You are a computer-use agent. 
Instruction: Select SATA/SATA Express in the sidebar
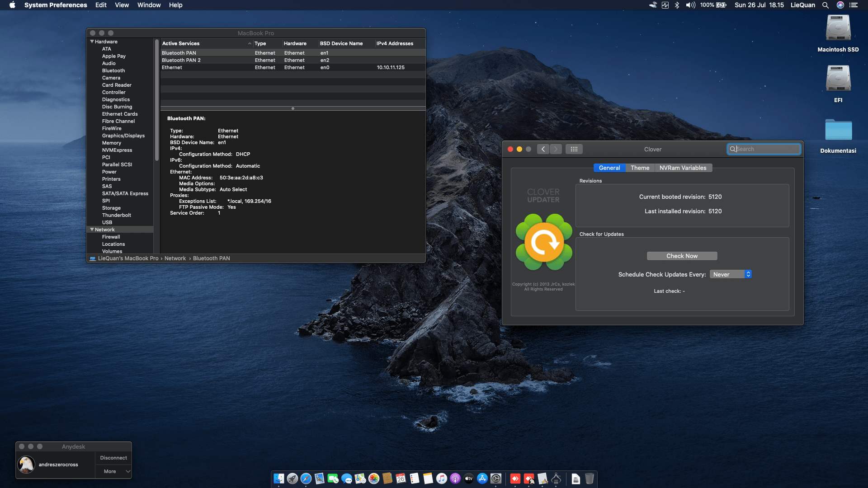pos(125,193)
